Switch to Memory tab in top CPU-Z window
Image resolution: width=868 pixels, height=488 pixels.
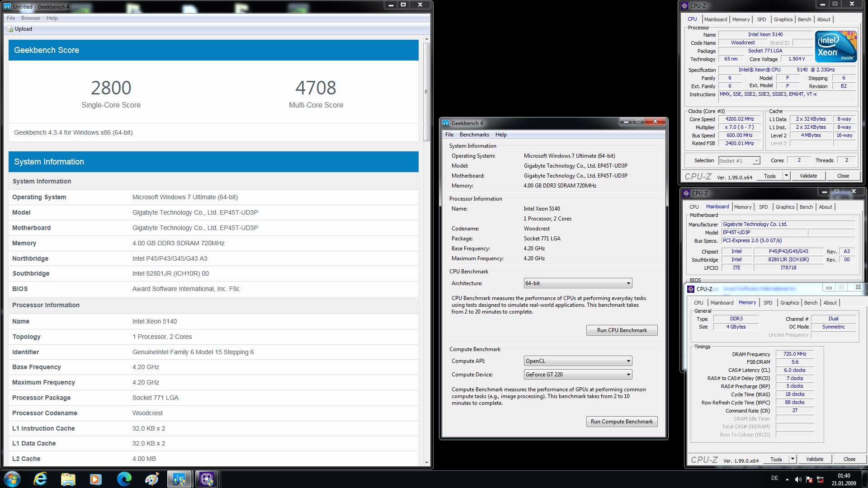741,19
